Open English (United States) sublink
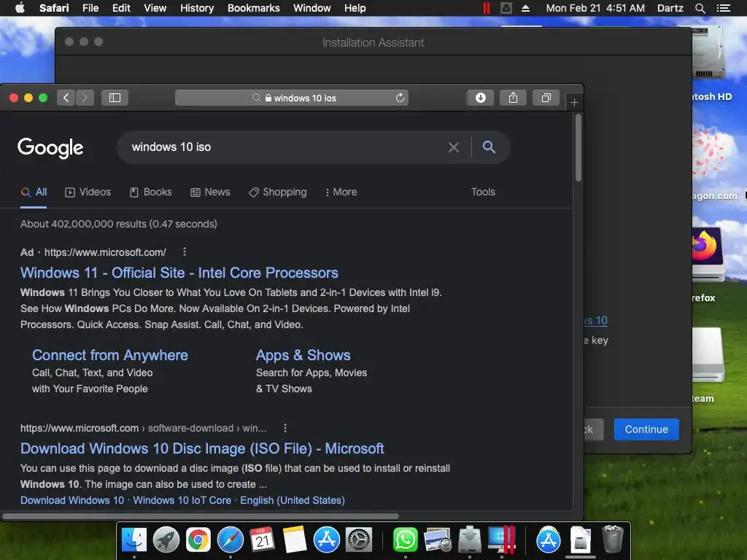The height and width of the screenshot is (560, 747). 292,500
